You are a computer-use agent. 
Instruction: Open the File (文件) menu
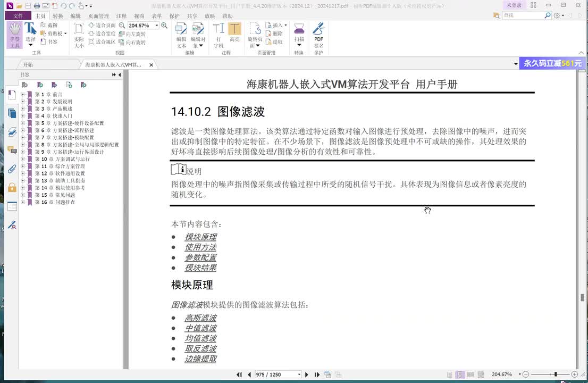tap(18, 16)
